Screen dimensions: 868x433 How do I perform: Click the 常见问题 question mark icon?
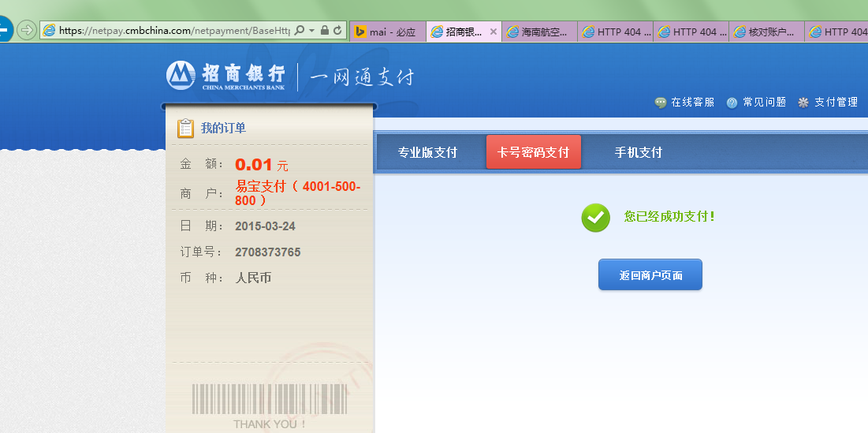[732, 103]
